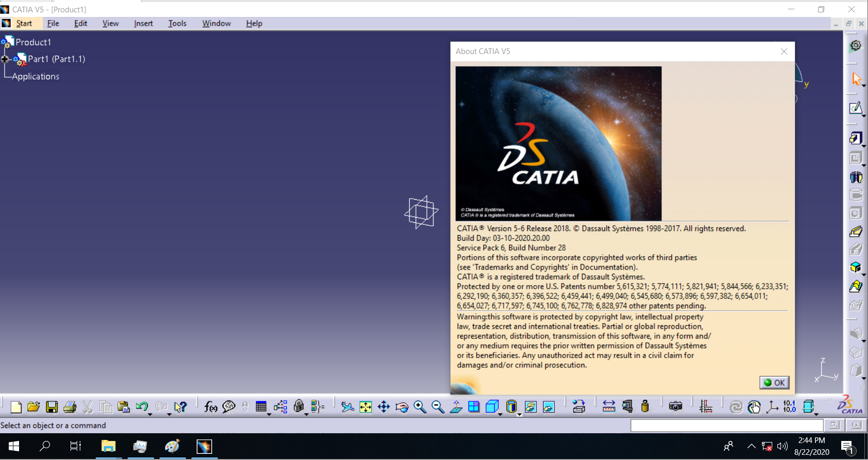Screen dimensions: 868x460
Task: Click the Hide/Show icon
Action: click(531, 407)
